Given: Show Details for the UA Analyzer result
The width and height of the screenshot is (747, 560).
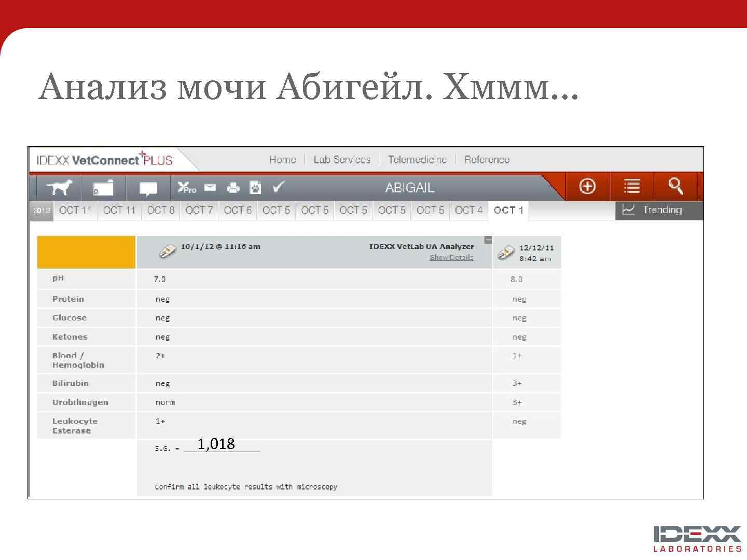Looking at the screenshot, I should (x=451, y=257).
